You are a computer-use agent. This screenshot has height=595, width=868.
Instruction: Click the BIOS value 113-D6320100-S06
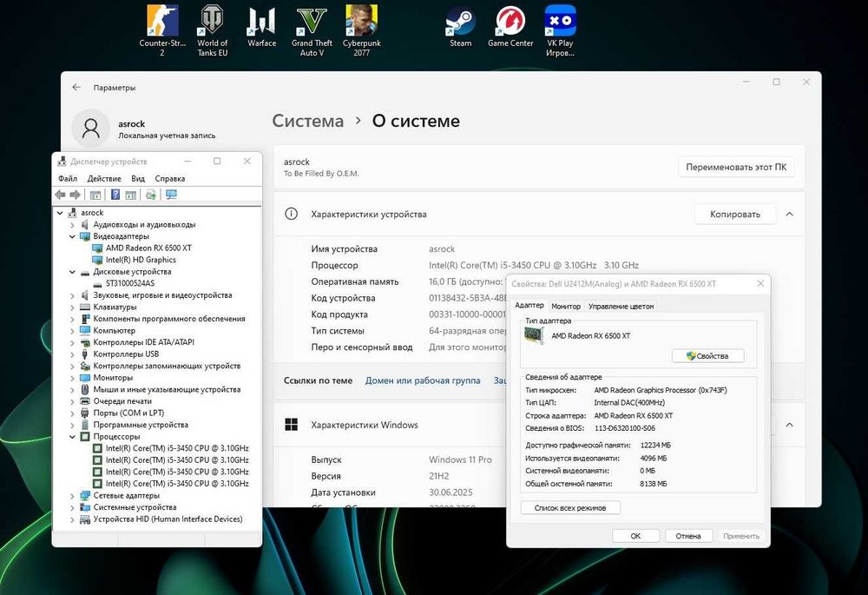624,428
